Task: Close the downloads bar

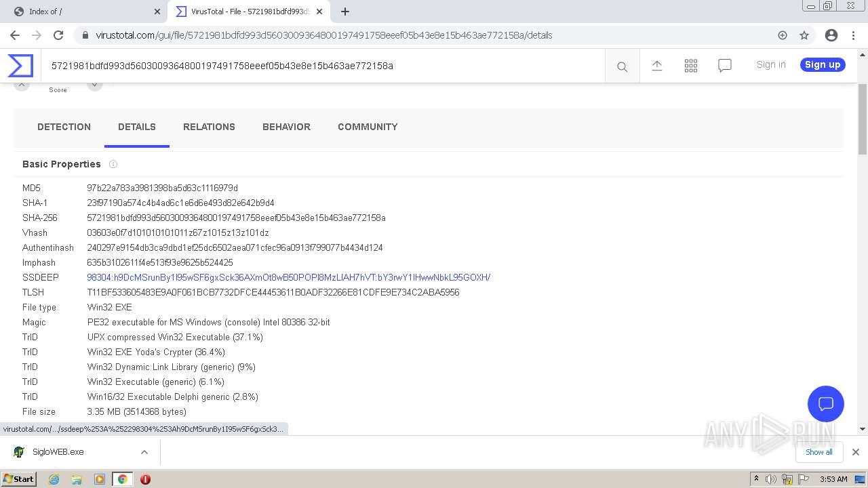Action: pyautogui.click(x=856, y=452)
